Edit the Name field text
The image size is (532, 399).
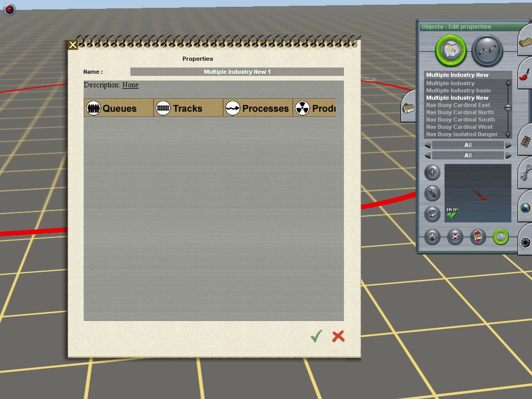coord(237,72)
